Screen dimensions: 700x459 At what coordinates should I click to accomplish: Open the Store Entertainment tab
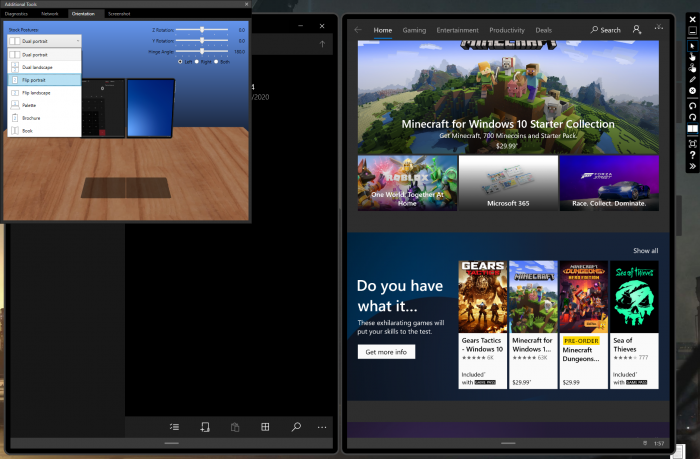point(458,30)
